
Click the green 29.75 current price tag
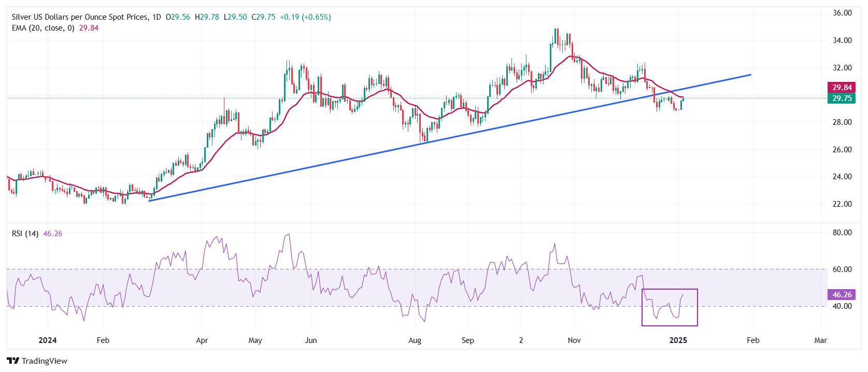(x=842, y=98)
